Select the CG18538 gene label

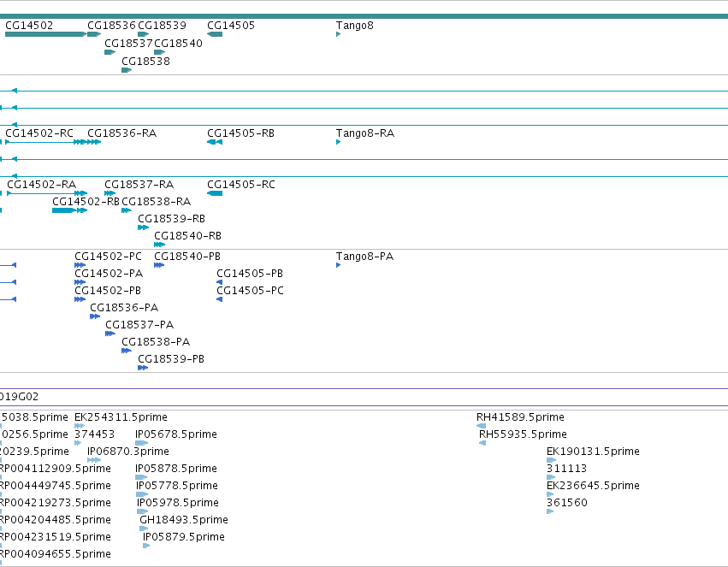[x=145, y=62]
